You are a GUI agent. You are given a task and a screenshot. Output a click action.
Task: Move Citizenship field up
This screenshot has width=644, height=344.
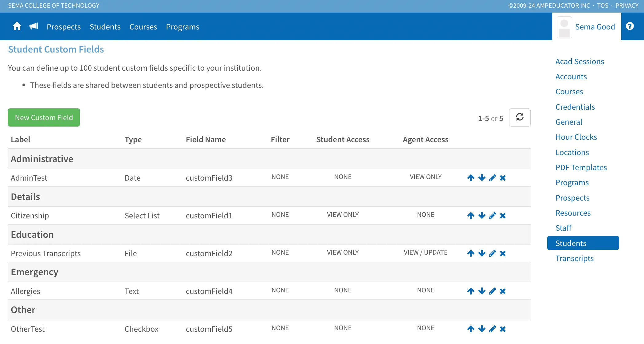pyautogui.click(x=471, y=216)
